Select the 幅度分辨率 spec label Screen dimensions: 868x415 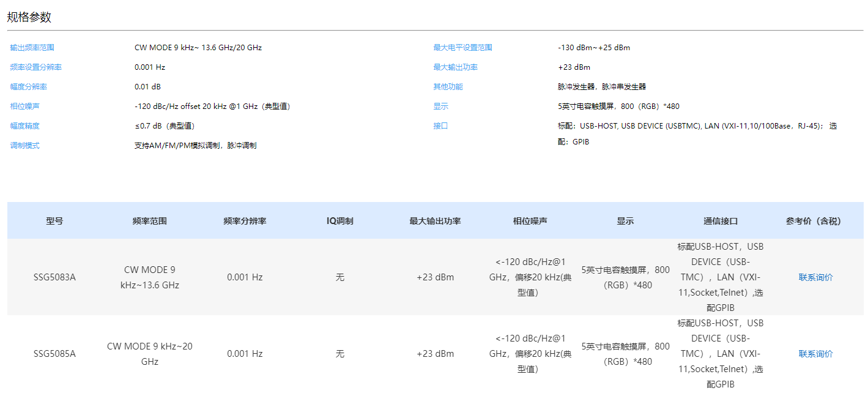coord(29,87)
